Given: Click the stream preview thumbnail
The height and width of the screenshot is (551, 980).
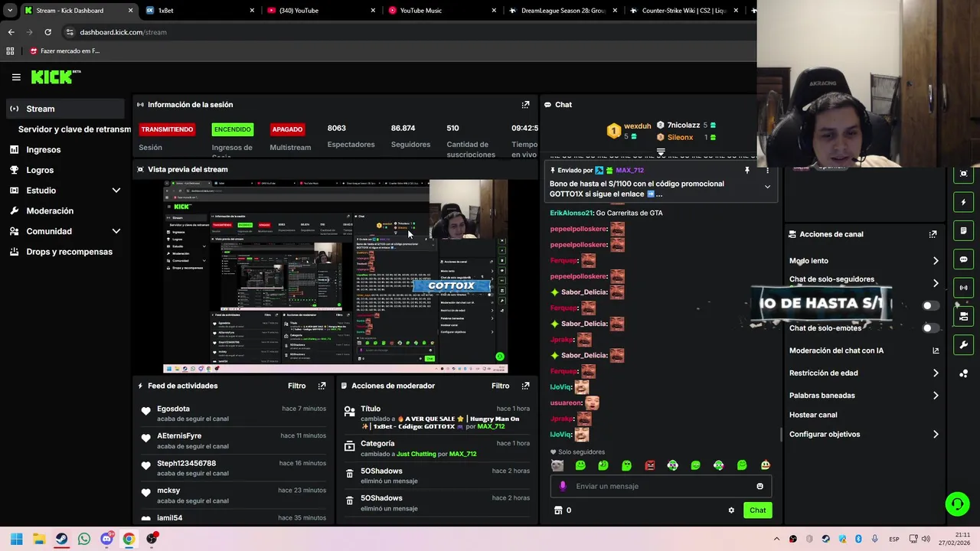Looking at the screenshot, I should (x=335, y=276).
